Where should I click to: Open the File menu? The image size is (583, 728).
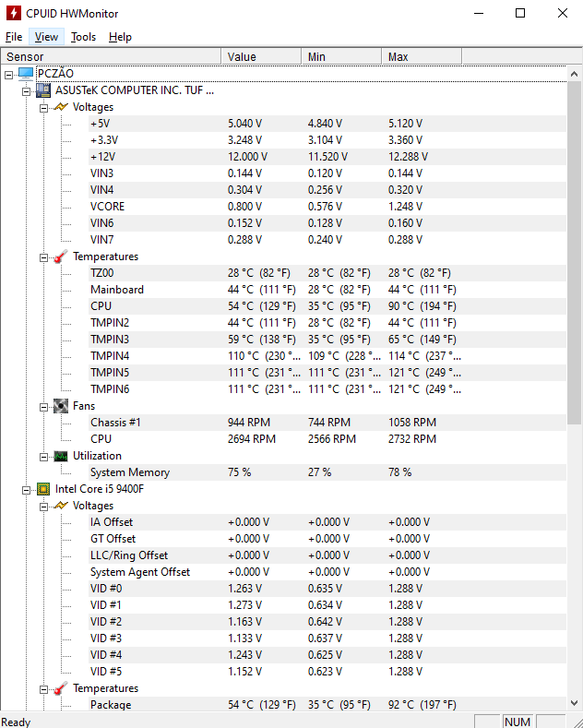pos(14,37)
